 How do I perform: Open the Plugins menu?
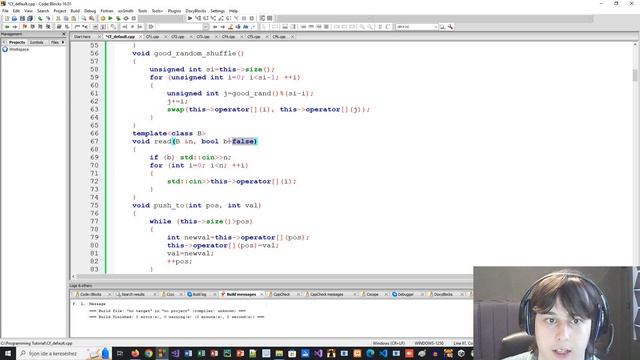pyautogui.click(x=174, y=11)
